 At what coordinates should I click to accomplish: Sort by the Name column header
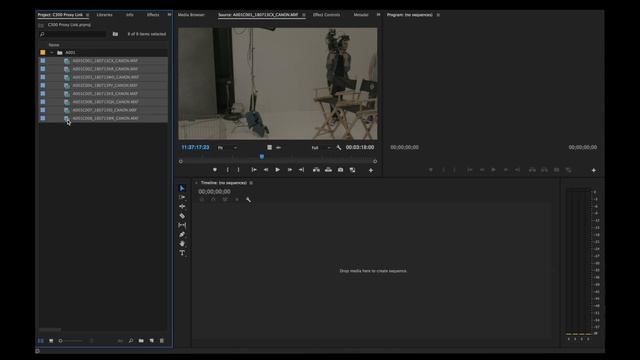click(x=54, y=45)
